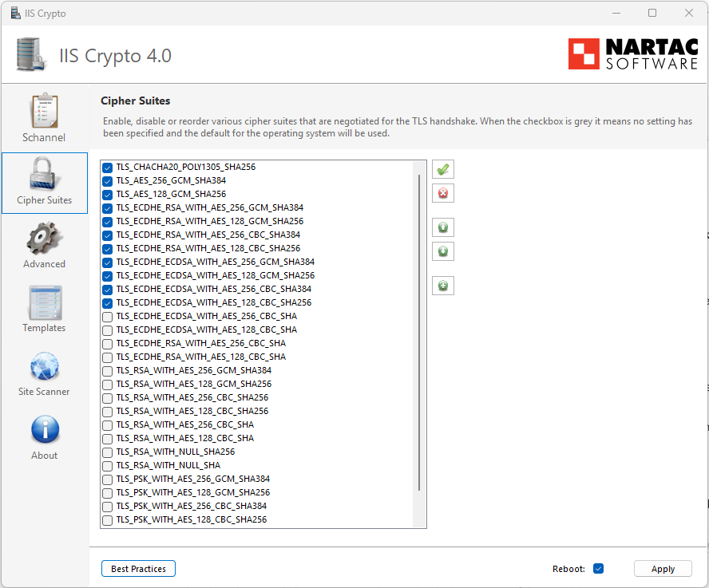Disable TLS_ECDHE_ECDSA_WITH_AES_128_GCM_SHA256

[x=107, y=276]
